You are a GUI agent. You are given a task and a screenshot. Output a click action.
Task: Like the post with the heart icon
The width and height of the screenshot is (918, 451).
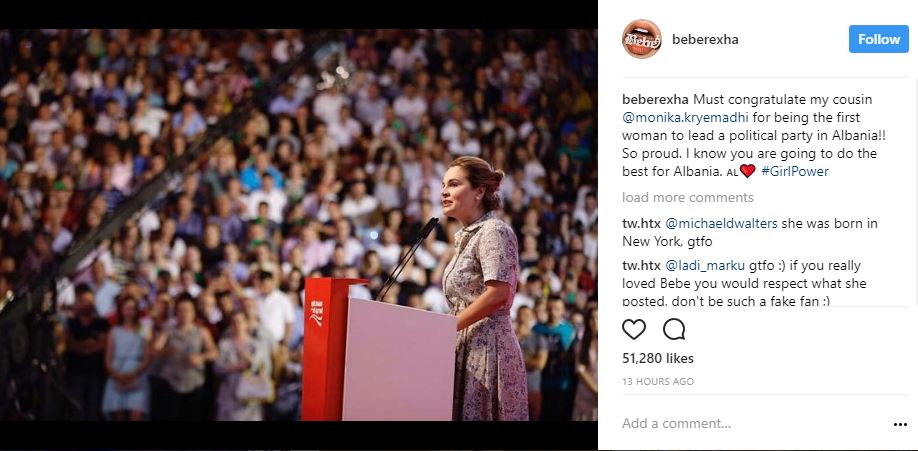coord(633,329)
